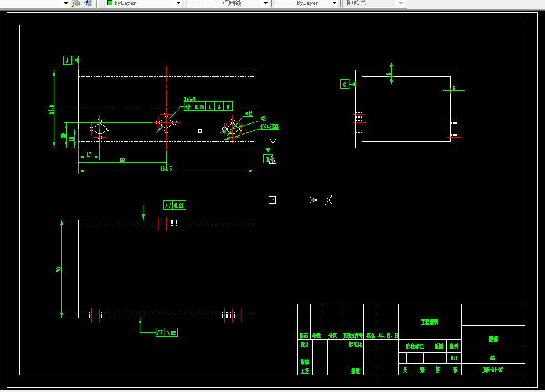Screen dimensions: 545x392
Task: Click the green ByLayer color swatch
Action: click(x=110, y=3)
